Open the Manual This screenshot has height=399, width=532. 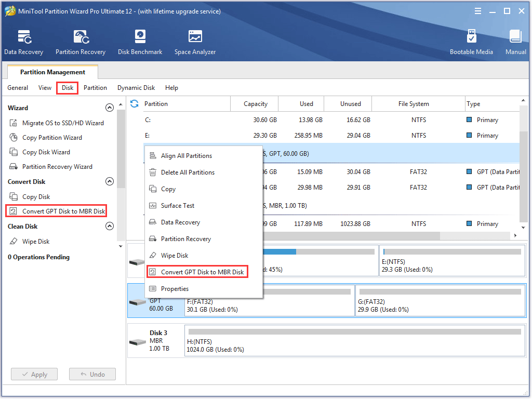tap(515, 42)
